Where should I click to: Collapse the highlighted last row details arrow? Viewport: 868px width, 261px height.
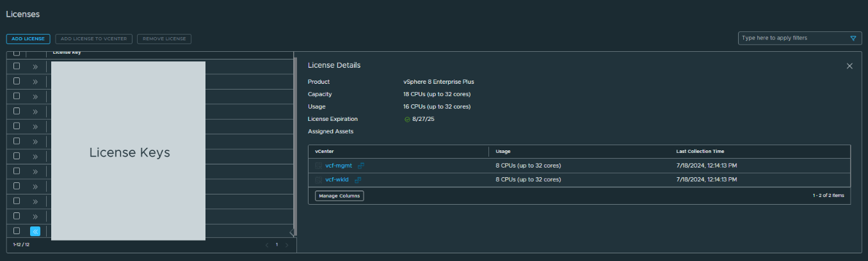35,231
